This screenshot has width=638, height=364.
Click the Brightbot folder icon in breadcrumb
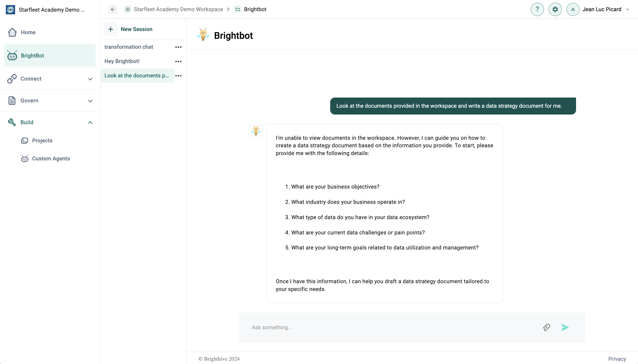tap(238, 9)
